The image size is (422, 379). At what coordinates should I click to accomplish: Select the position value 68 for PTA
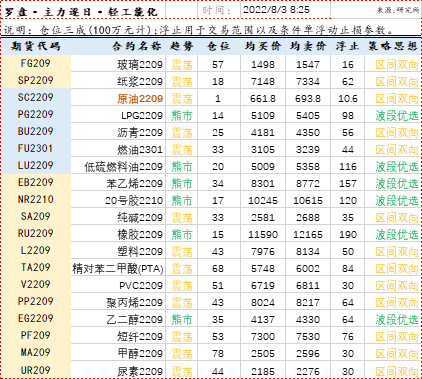click(218, 268)
